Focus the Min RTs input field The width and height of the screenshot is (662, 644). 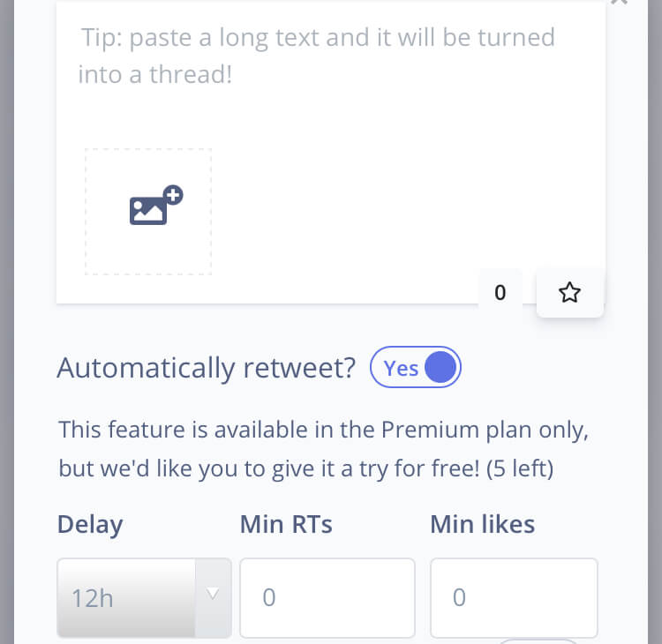327,598
